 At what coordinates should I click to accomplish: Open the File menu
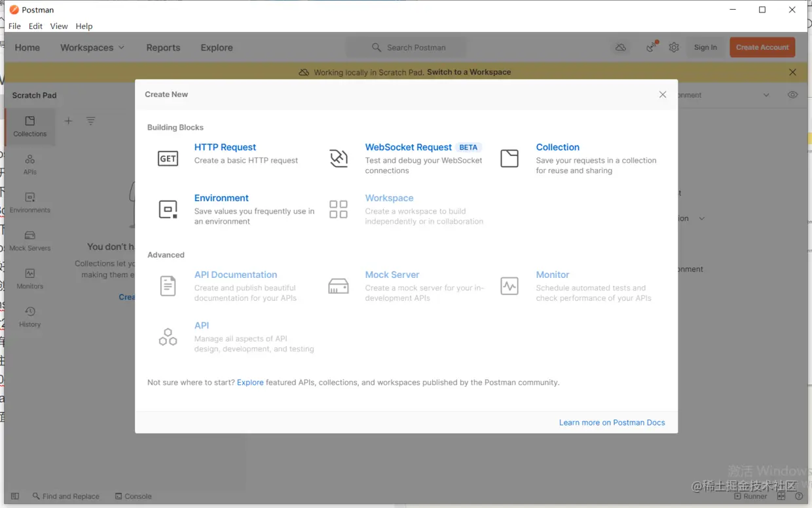[x=14, y=26]
